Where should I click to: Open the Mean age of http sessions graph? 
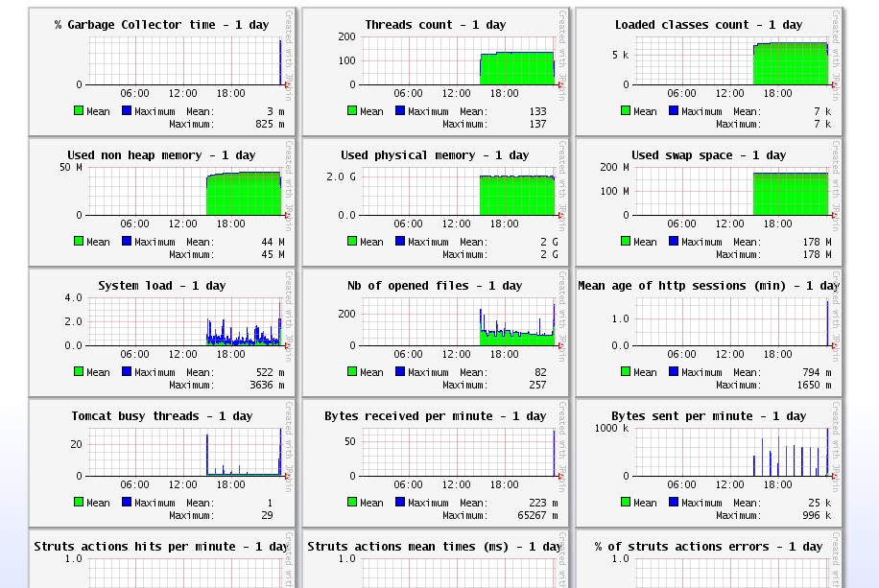point(709,333)
